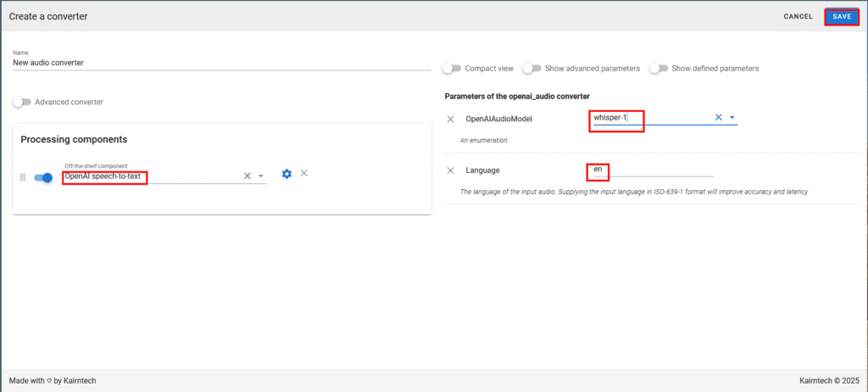Remove the OpenAI speech-to-text component
Viewport: 868px width, 392px height.
[304, 173]
